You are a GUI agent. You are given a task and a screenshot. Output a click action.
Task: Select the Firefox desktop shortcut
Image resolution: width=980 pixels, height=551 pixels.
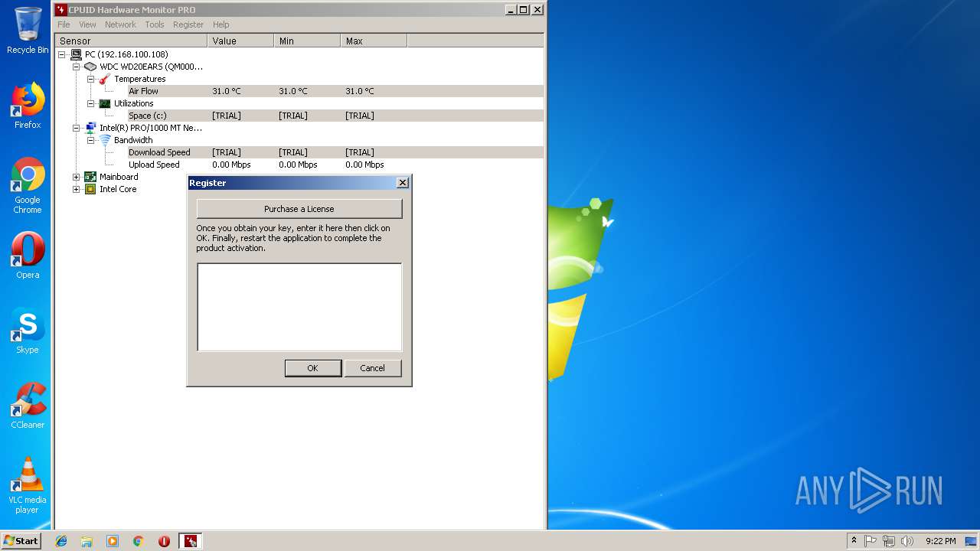tap(28, 106)
